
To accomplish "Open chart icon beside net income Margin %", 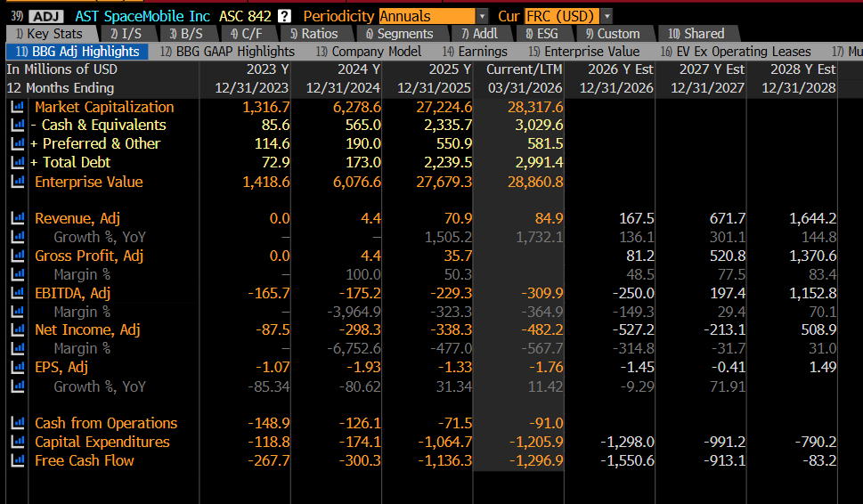I will (x=18, y=348).
